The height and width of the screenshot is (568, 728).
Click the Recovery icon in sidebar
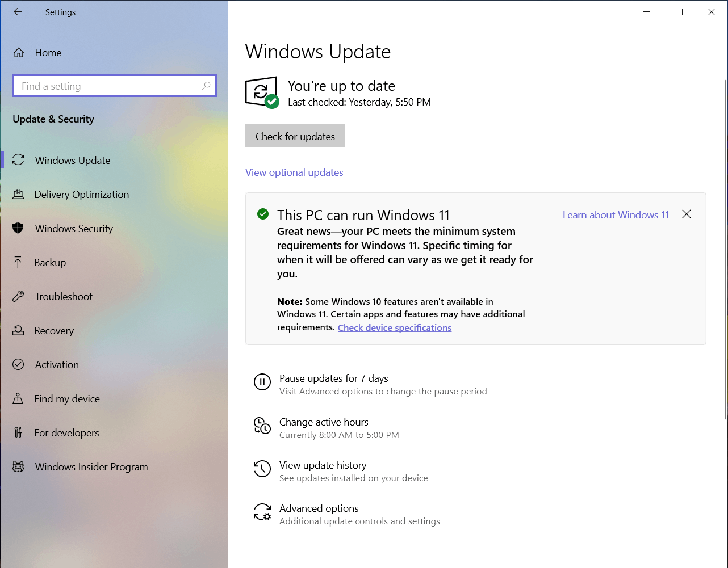pos(18,330)
